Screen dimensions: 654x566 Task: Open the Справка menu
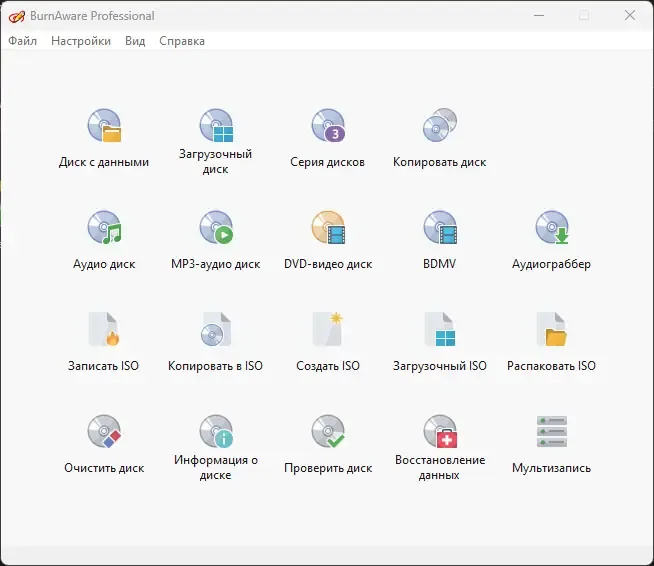coord(182,41)
